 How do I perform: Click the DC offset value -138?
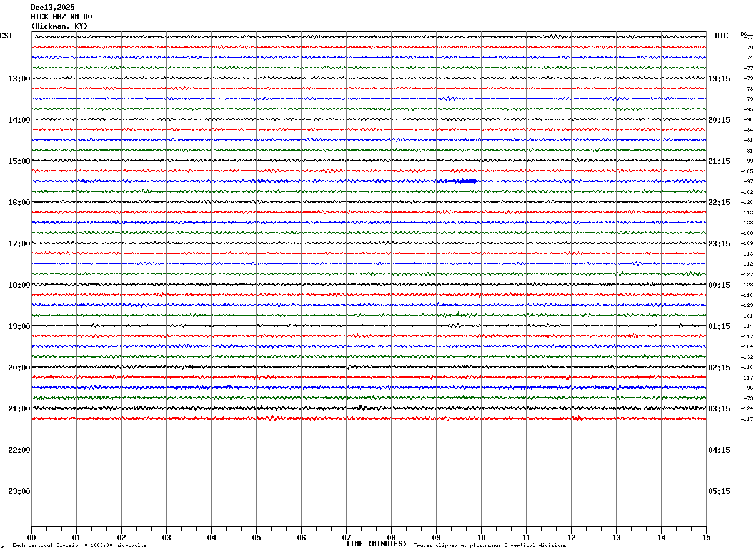(x=747, y=223)
